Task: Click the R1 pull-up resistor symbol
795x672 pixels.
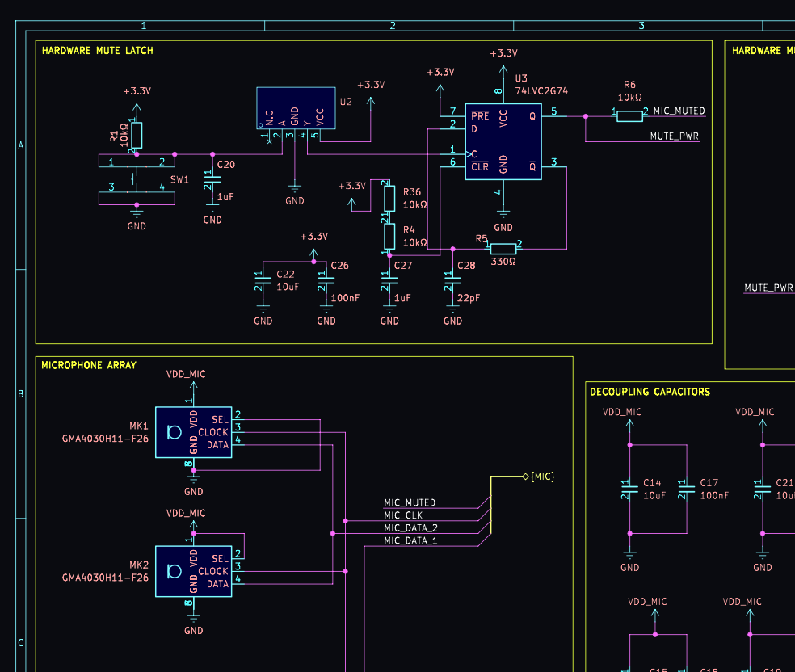Action: (x=137, y=135)
